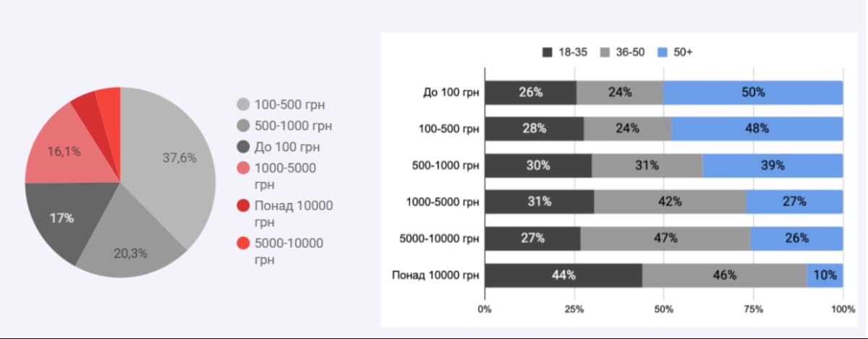This screenshot has width=868, height=339.
Task: Click the 100-500 грн legend circle
Action: pos(244,106)
